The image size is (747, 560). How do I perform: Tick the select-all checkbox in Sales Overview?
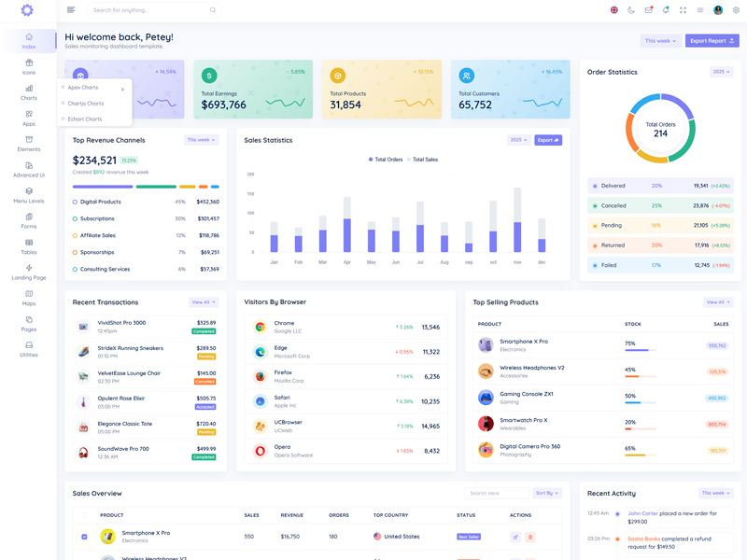[x=84, y=515]
